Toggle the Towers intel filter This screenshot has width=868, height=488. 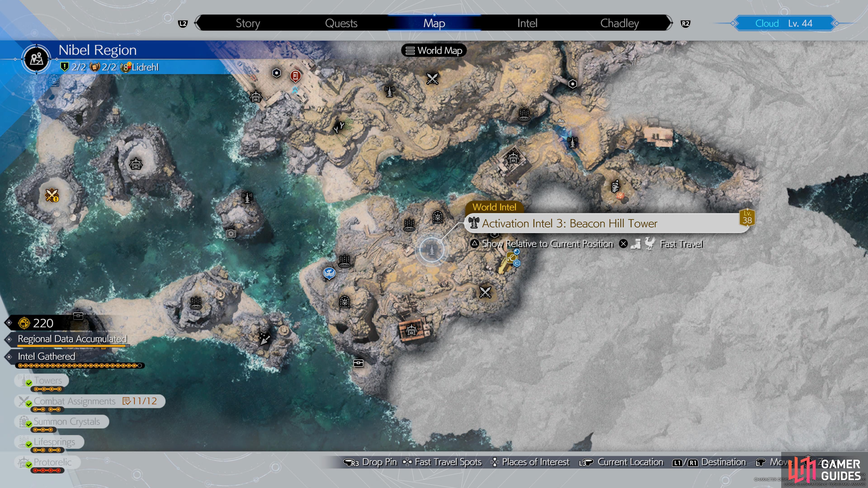pyautogui.click(x=41, y=380)
